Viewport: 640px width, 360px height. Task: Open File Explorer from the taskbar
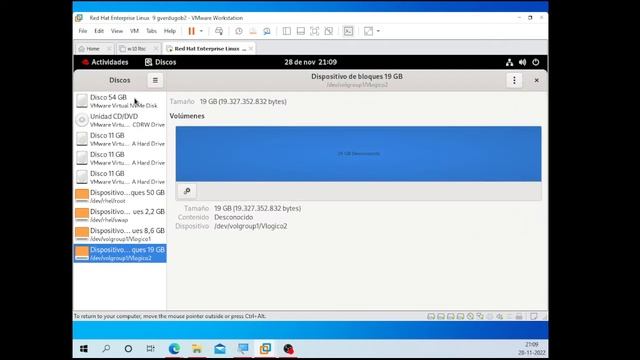[x=197, y=349]
